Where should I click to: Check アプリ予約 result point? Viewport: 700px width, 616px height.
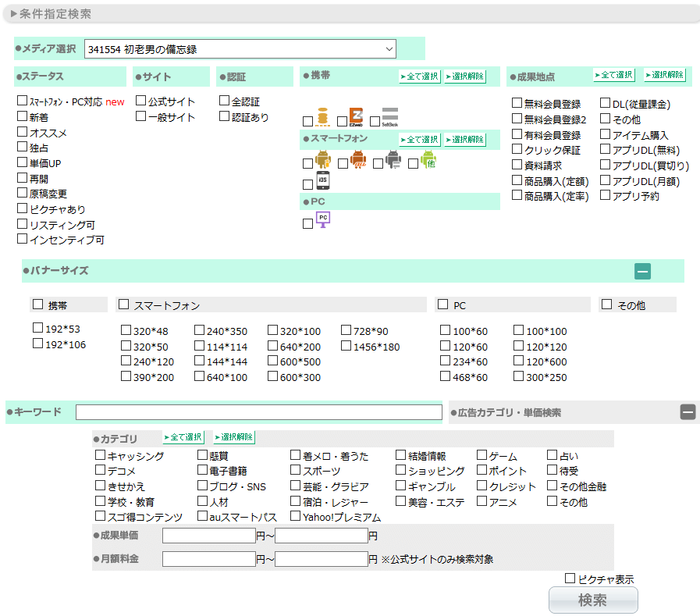tap(605, 195)
